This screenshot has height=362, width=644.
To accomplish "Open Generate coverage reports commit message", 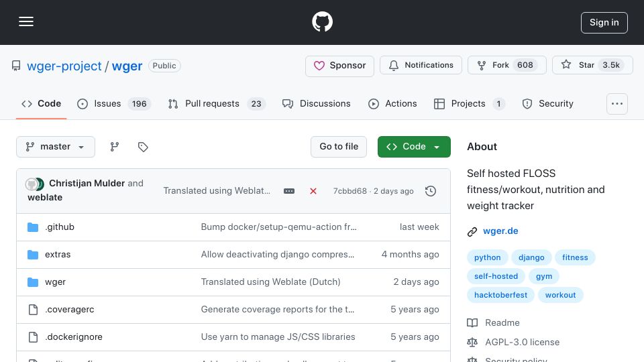I will (x=277, y=310).
